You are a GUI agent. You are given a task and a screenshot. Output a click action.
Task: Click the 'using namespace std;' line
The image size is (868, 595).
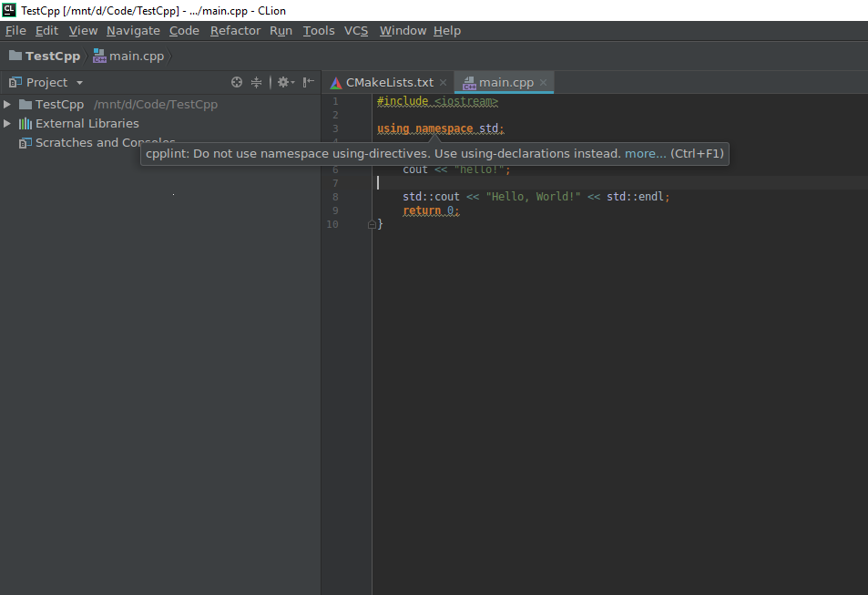pos(441,128)
